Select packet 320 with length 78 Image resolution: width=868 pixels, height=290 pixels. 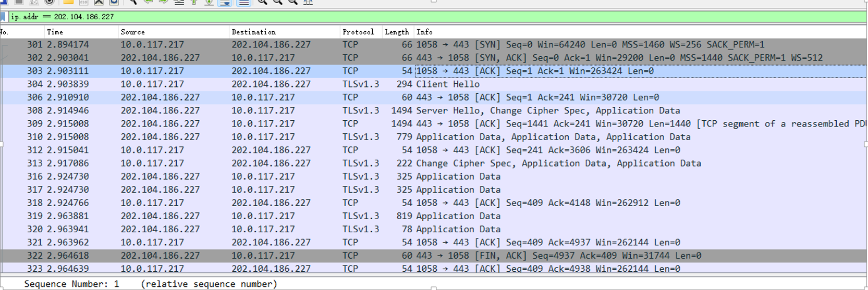tap(434, 229)
